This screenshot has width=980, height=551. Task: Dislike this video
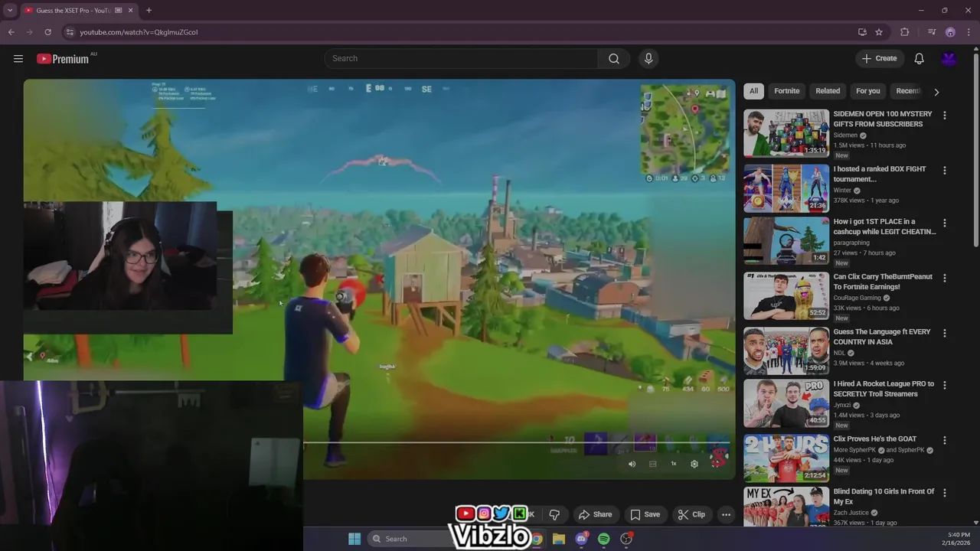tap(554, 514)
